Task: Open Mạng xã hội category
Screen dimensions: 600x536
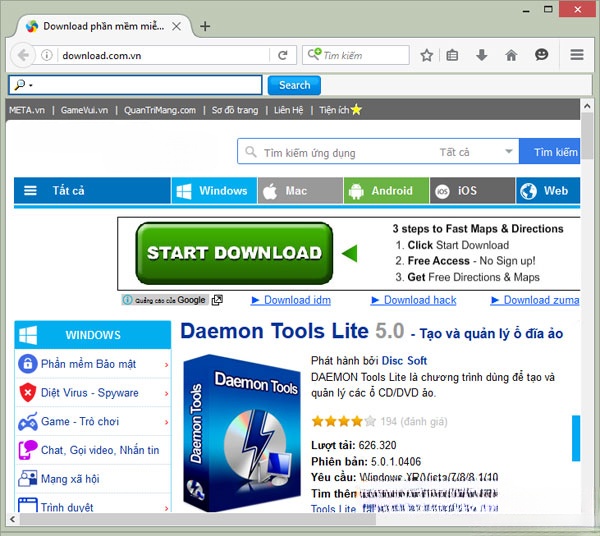Action: pos(70,479)
